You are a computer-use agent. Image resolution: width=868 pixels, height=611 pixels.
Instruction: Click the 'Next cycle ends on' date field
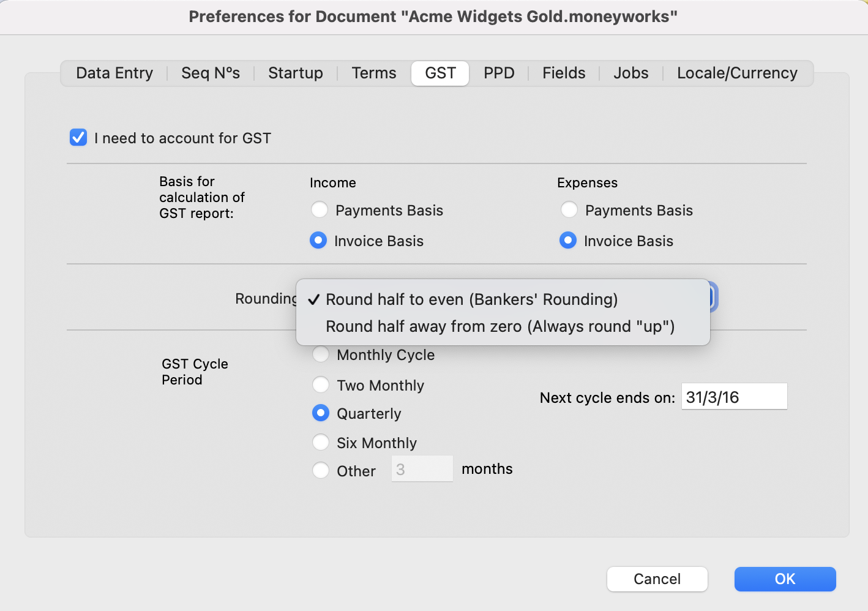[734, 397]
